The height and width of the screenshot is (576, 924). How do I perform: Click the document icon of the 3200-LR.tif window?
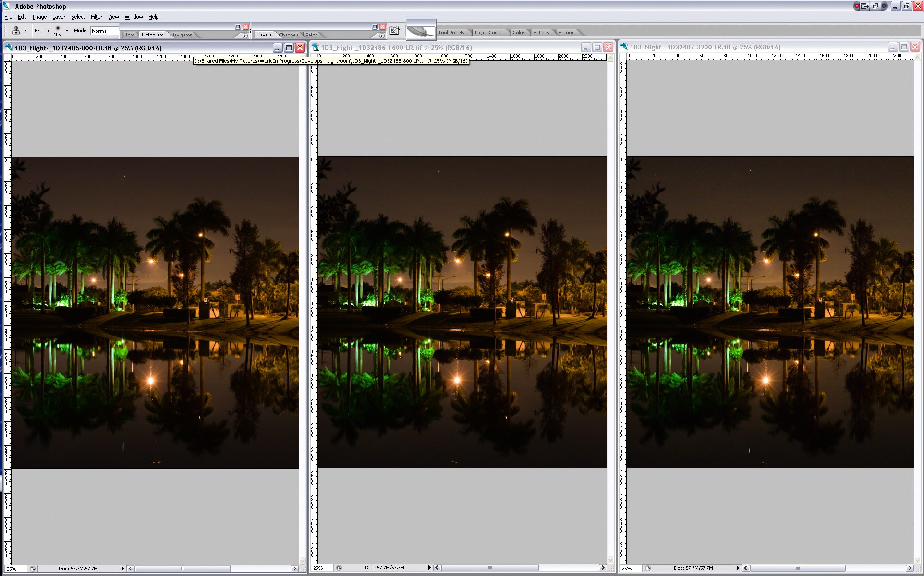624,47
